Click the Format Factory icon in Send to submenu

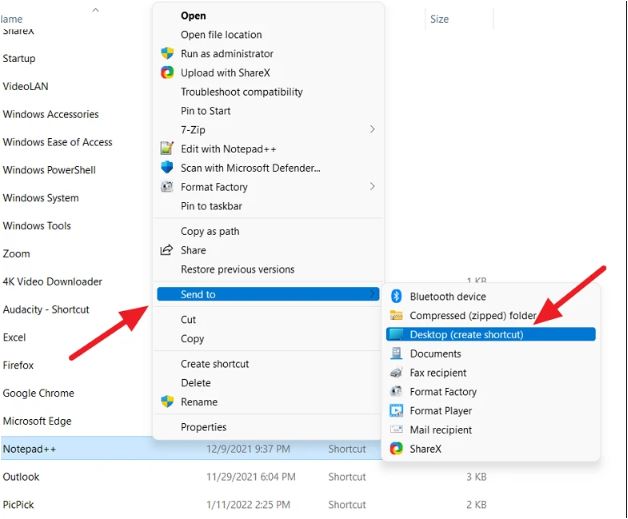396,391
